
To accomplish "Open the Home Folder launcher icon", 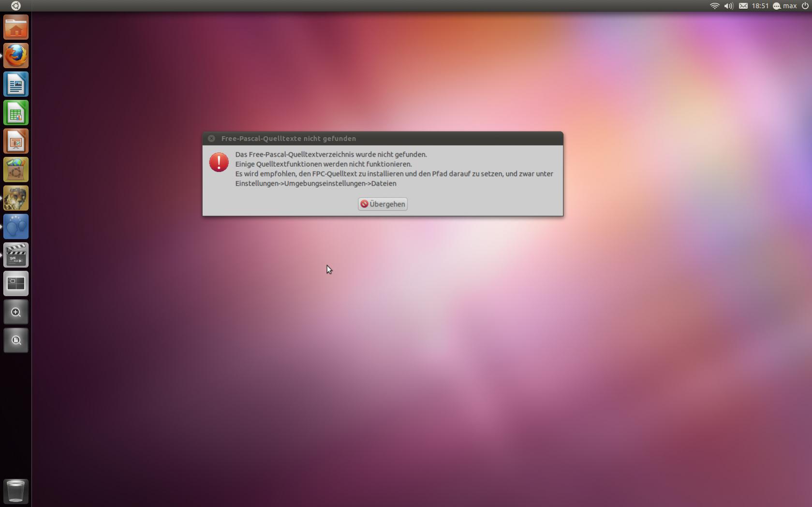I will (16, 27).
